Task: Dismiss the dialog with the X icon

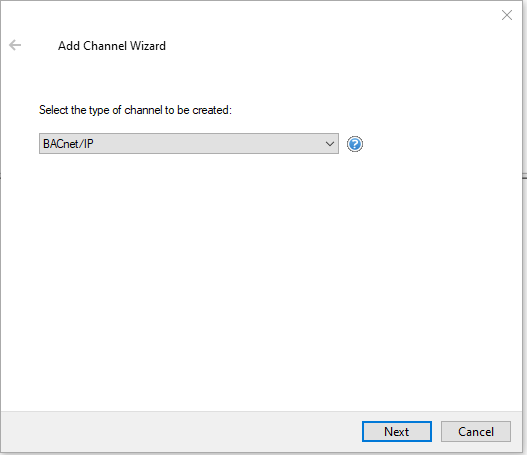Action: coord(506,15)
